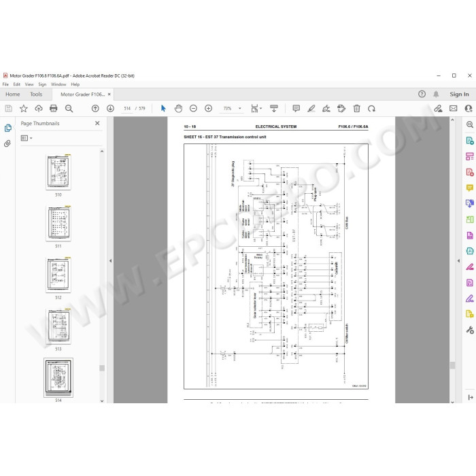This screenshot has width=476, height=476.
Task: Collapse the right tools pane arrow
Action: coord(459,260)
